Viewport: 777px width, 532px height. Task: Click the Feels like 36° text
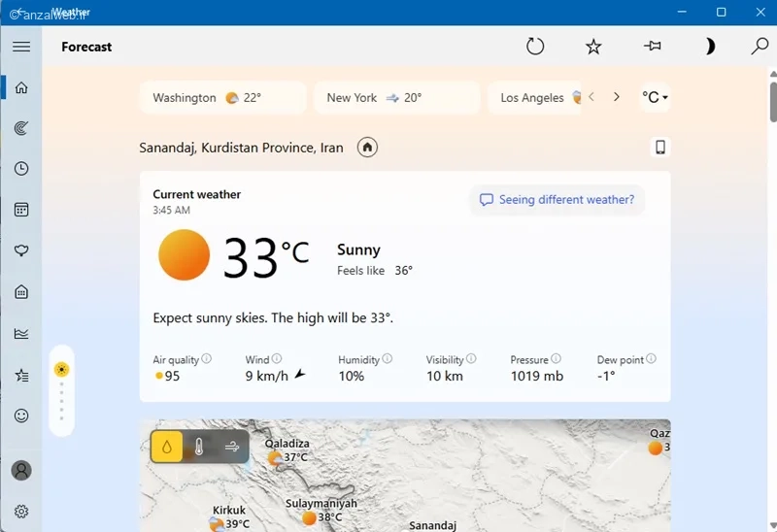375,271
